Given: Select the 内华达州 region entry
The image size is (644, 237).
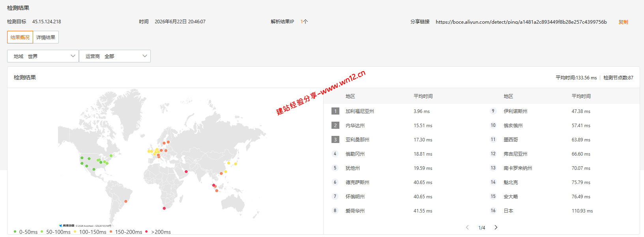Looking at the screenshot, I should pyautogui.click(x=355, y=126).
